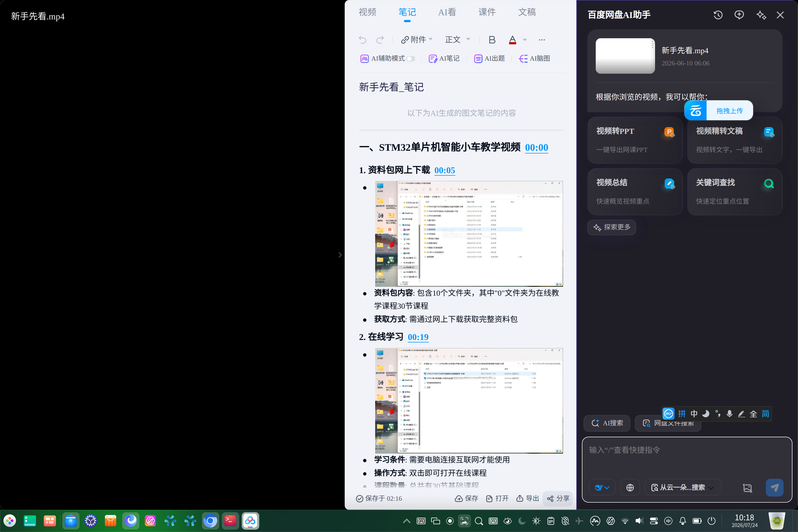
Task: Click 分享 share button
Action: coord(558,498)
